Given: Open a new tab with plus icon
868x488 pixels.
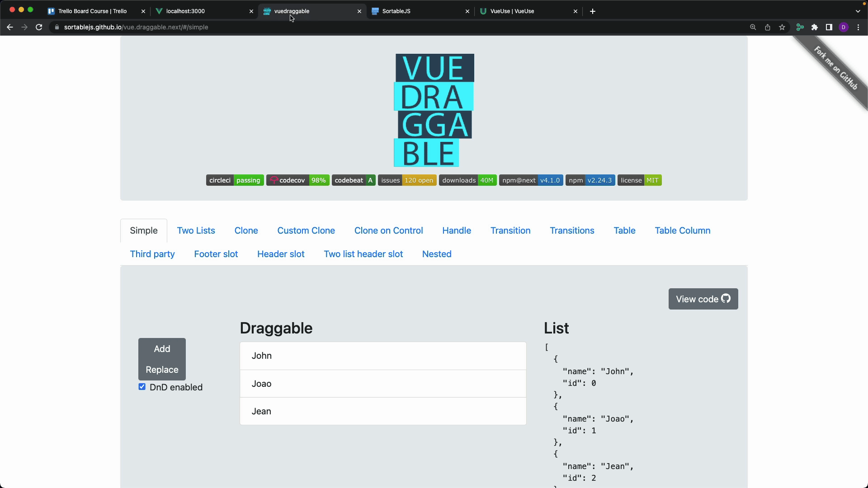Looking at the screenshot, I should point(593,11).
